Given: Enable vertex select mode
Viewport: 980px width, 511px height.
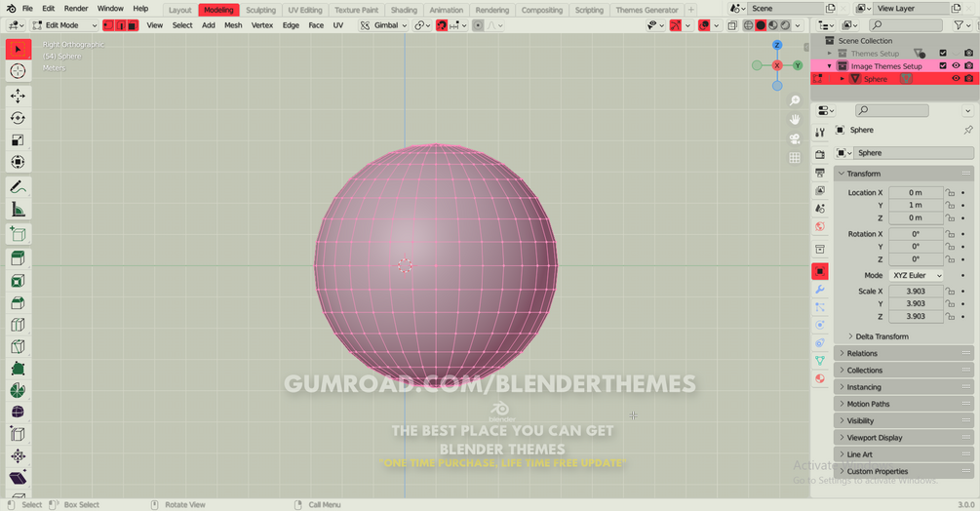Looking at the screenshot, I should click(x=108, y=25).
